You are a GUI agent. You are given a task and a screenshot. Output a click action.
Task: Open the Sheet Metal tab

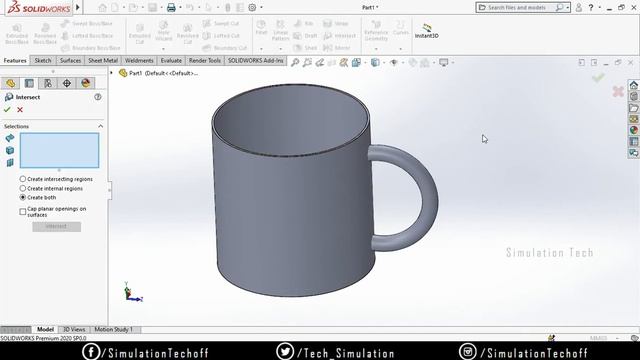click(x=103, y=60)
